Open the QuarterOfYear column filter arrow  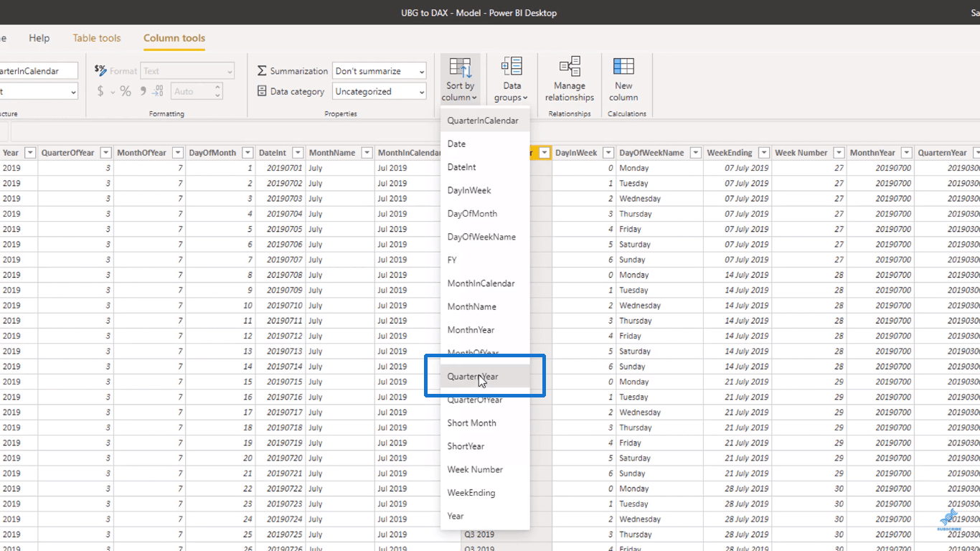click(x=105, y=153)
